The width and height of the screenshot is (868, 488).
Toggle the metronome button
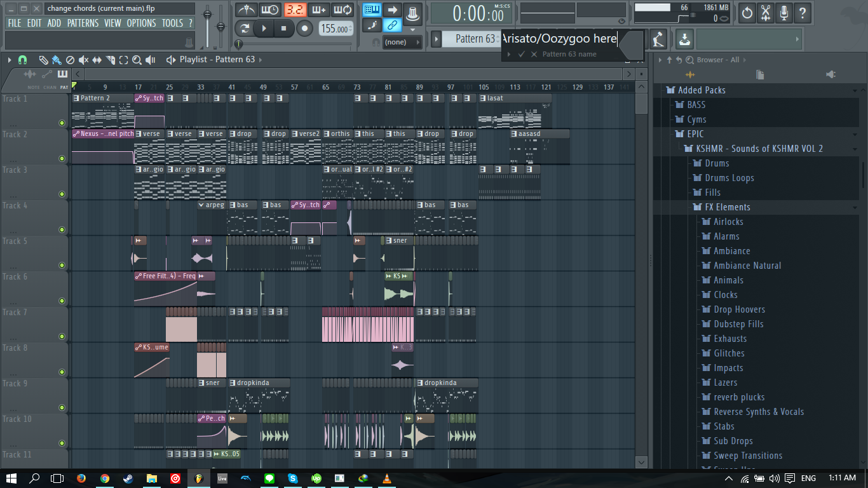pyautogui.click(x=246, y=10)
